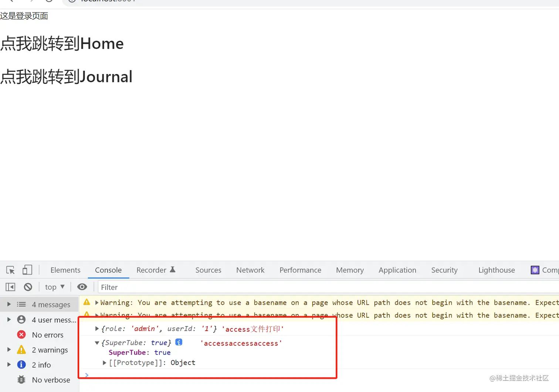Click the blue info icon beside {SuperTube: true}

pos(179,342)
